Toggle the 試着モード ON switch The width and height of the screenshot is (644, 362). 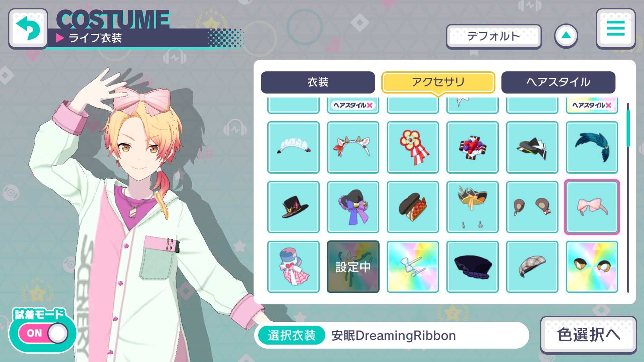pos(44,333)
